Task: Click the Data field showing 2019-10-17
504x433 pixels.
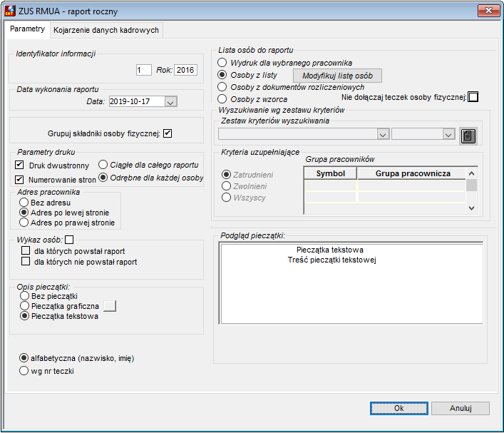Action: [x=137, y=101]
